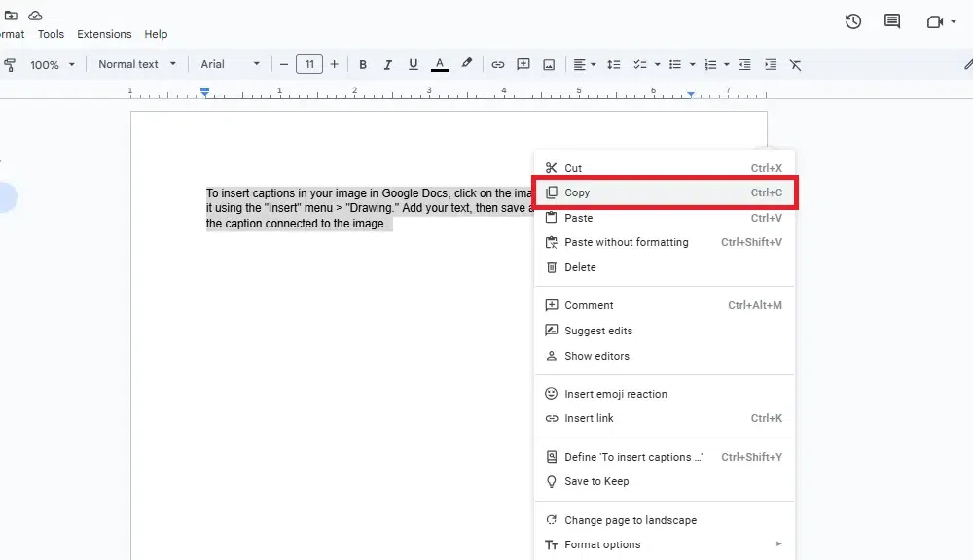The height and width of the screenshot is (560, 973).
Task: Open the Arial font family dropdown
Action: tap(229, 64)
